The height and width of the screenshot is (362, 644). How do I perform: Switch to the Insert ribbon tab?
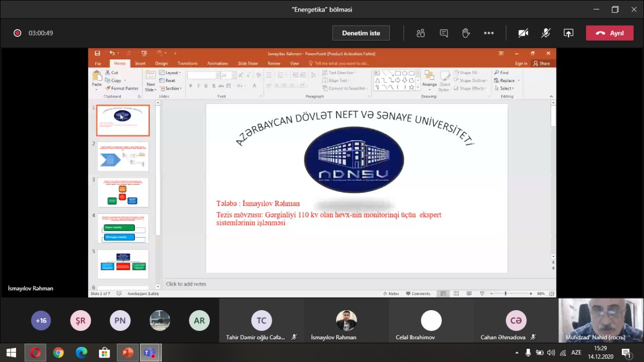[140, 63]
